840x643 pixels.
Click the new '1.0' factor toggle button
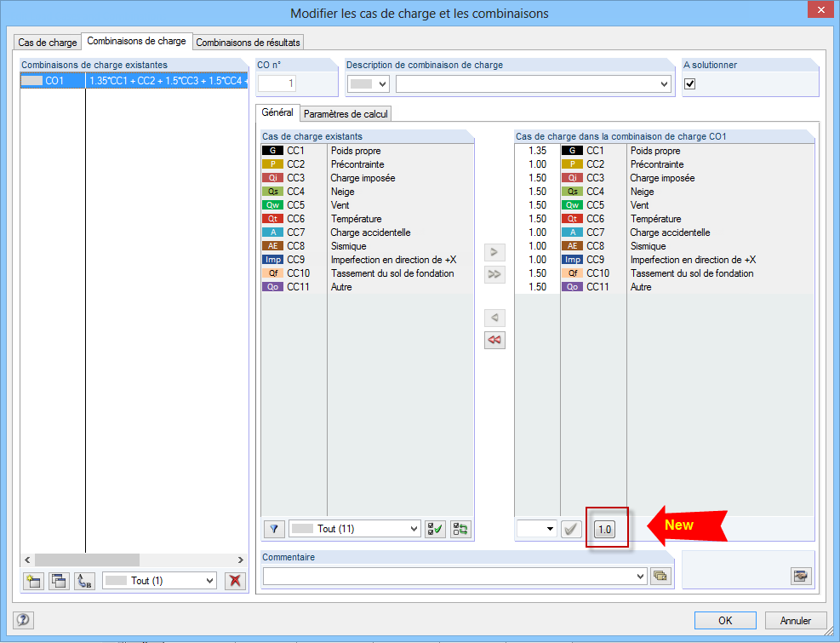607,527
